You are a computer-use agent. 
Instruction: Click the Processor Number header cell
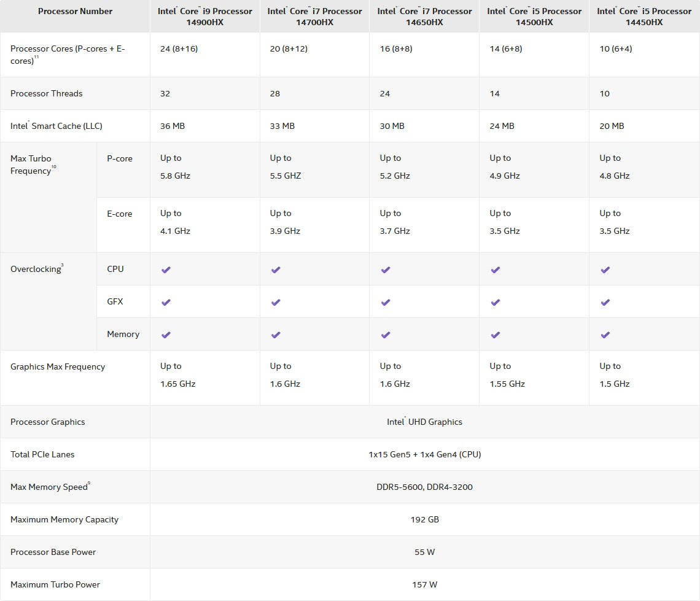click(75, 11)
